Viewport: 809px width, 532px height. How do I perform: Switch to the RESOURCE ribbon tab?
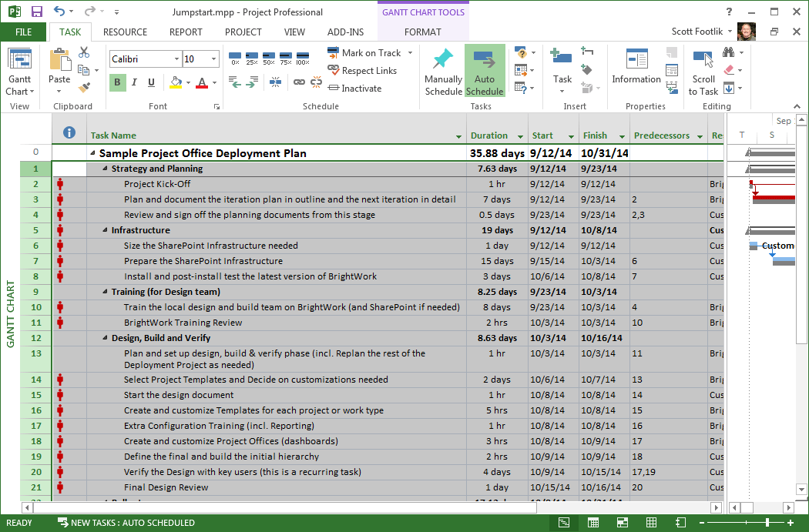click(x=125, y=32)
